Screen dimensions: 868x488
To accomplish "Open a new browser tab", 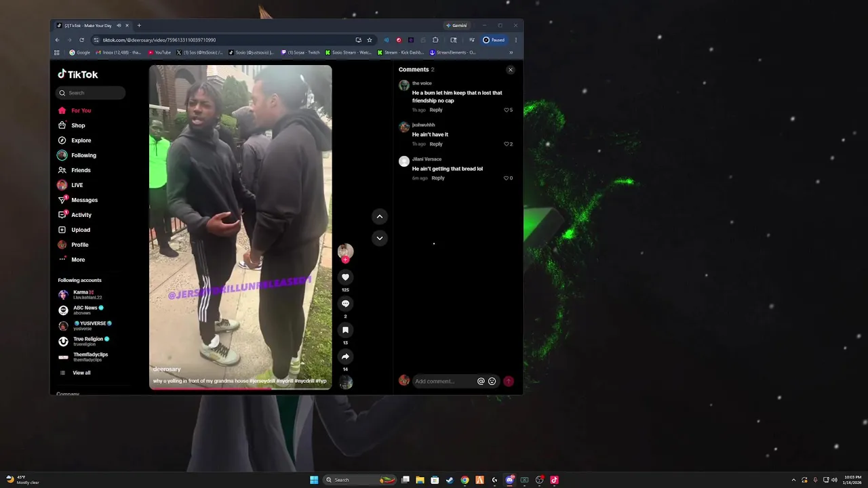I will (139, 26).
